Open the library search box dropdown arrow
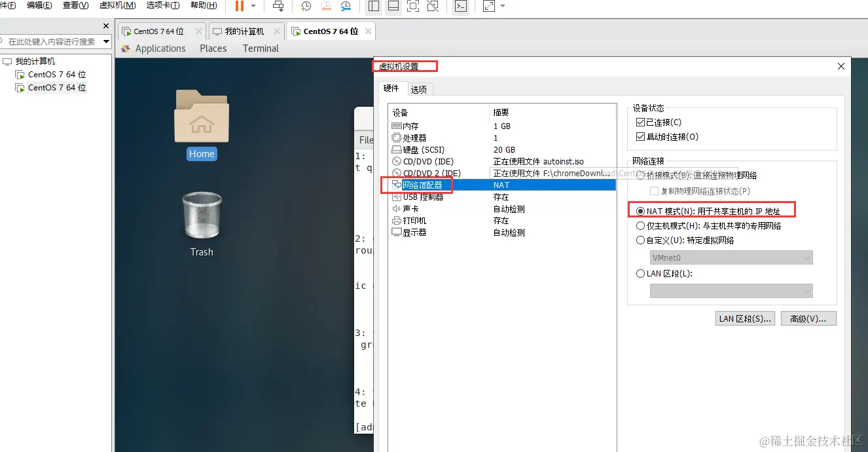Screen dimensions: 868x452 click(x=107, y=41)
